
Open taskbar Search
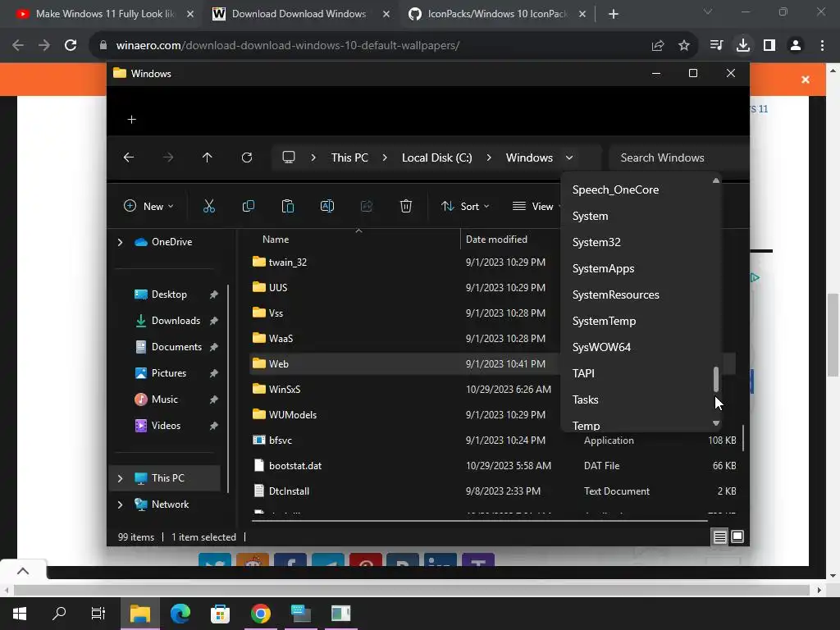[x=59, y=614]
